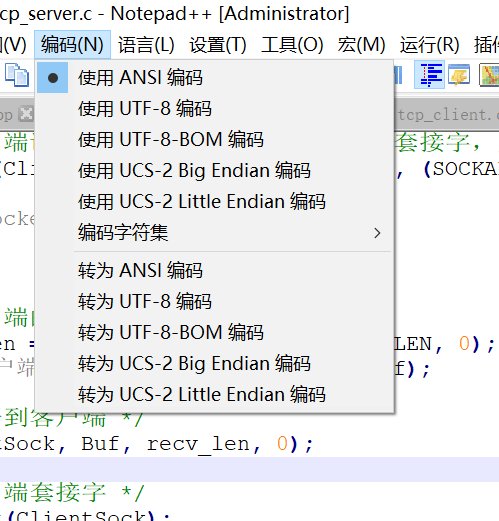The image size is (499, 521).
Task: Open the 运行(R) menu
Action: tap(430, 45)
